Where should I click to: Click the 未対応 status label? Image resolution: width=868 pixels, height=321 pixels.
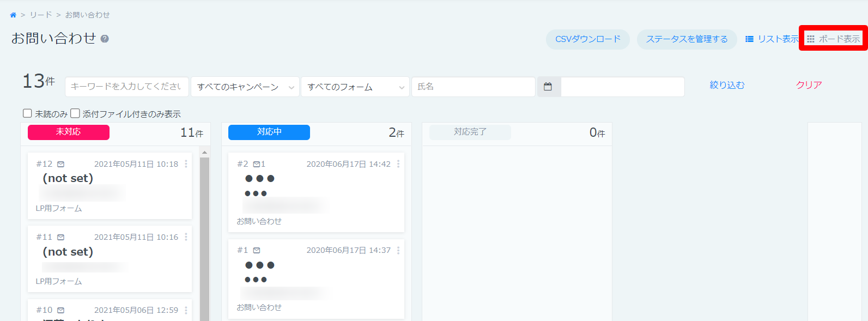(x=69, y=132)
